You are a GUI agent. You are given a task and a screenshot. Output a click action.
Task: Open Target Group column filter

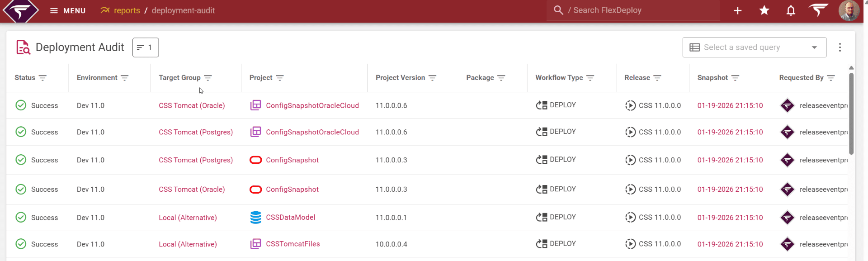tap(208, 78)
